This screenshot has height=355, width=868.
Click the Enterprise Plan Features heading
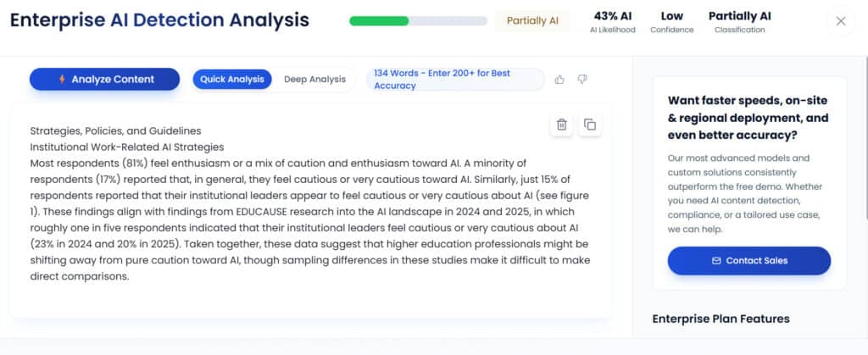pos(721,319)
